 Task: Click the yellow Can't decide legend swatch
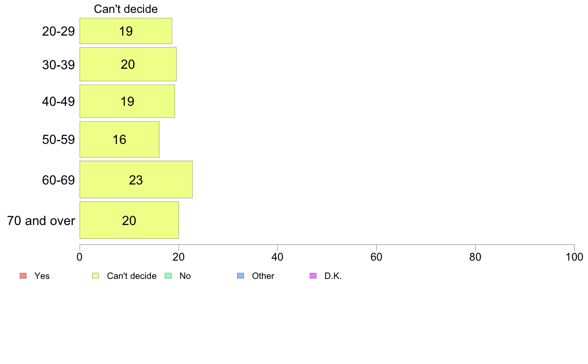pyautogui.click(x=96, y=276)
